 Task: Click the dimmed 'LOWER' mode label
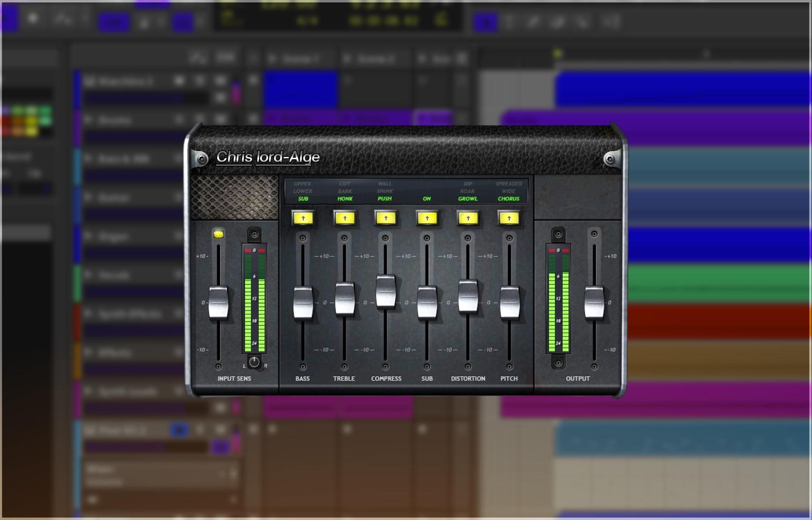[302, 191]
